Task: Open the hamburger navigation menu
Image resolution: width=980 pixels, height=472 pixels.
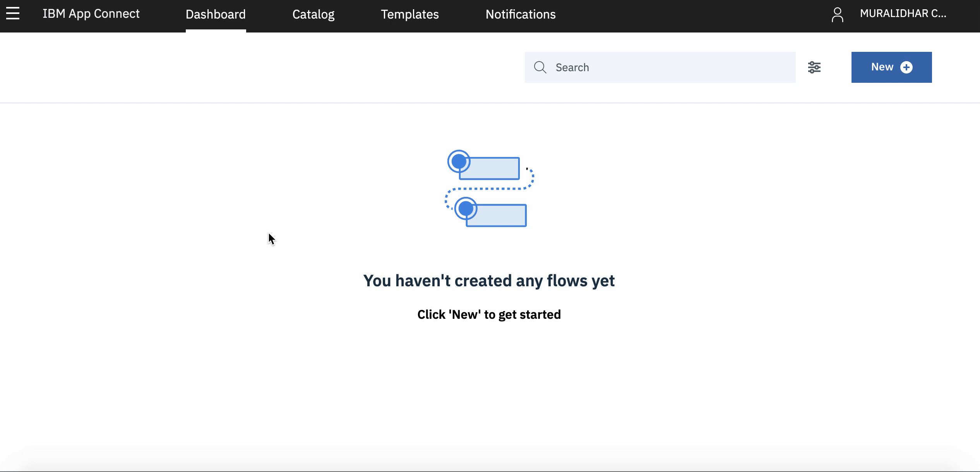Action: (13, 14)
